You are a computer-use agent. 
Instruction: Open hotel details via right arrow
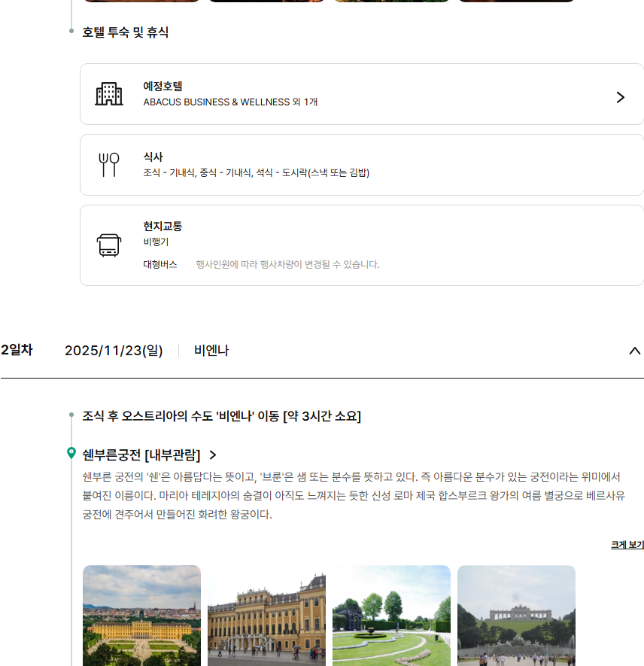pyautogui.click(x=620, y=97)
